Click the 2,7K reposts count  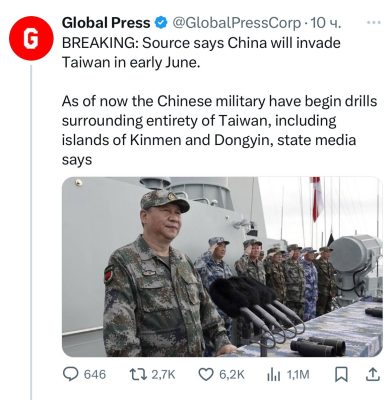[x=163, y=375]
